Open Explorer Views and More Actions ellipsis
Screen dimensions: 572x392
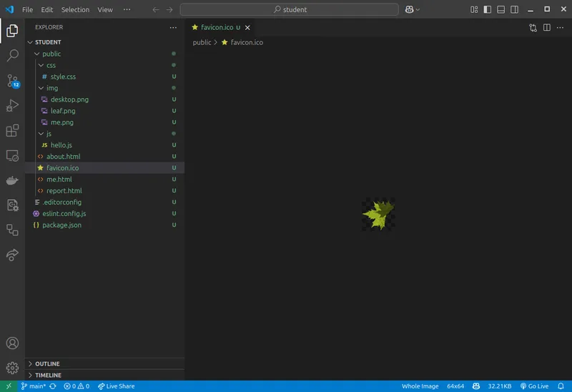click(x=173, y=27)
